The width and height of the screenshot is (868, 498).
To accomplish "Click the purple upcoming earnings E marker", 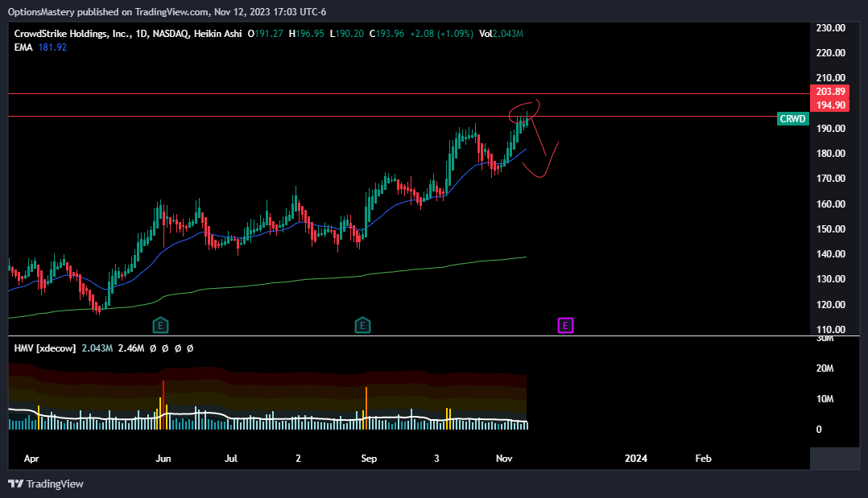I will coord(565,325).
